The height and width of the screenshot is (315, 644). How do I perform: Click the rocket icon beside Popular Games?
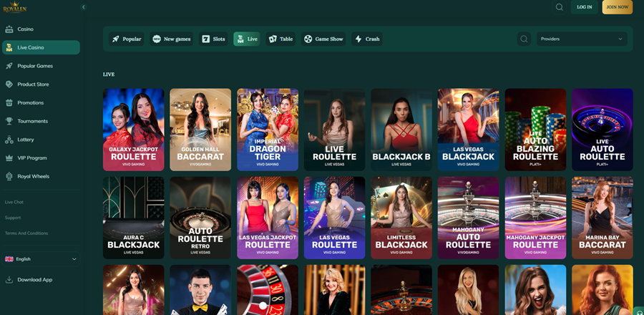[x=9, y=66]
